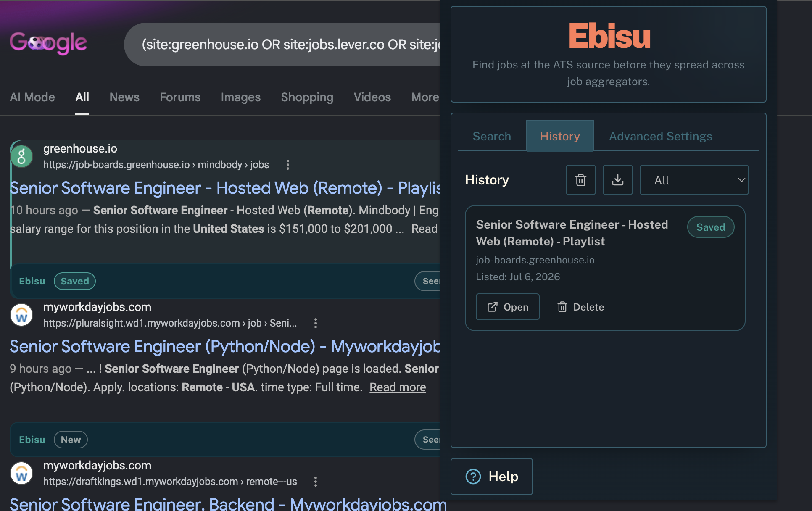Click the Help button in Ebisu
This screenshot has height=511, width=812.
coord(492,477)
